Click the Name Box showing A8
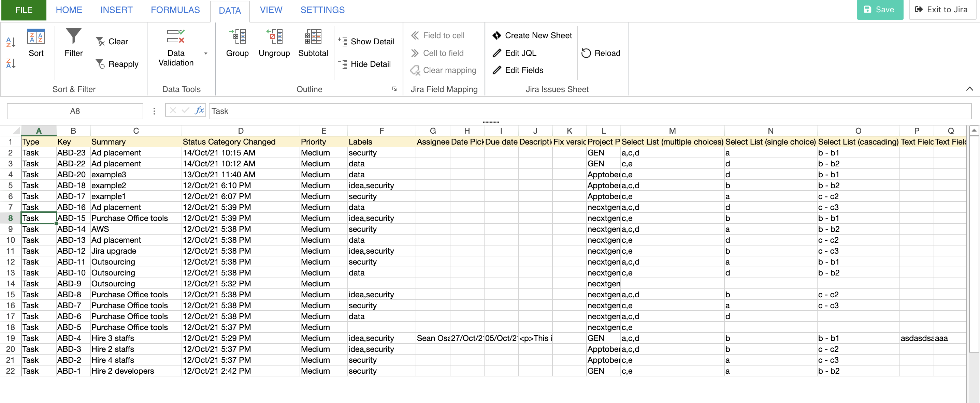Viewport: 980px width, 403px height. [x=75, y=111]
